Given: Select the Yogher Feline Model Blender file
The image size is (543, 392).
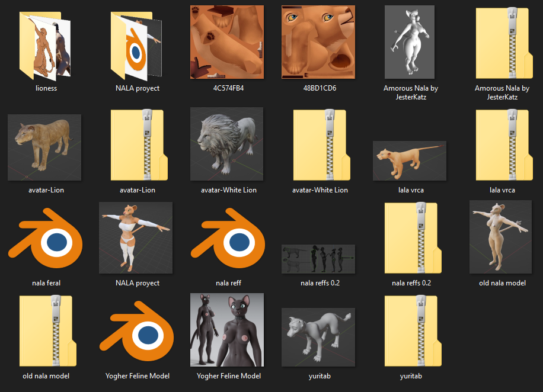Looking at the screenshot, I should (136, 331).
